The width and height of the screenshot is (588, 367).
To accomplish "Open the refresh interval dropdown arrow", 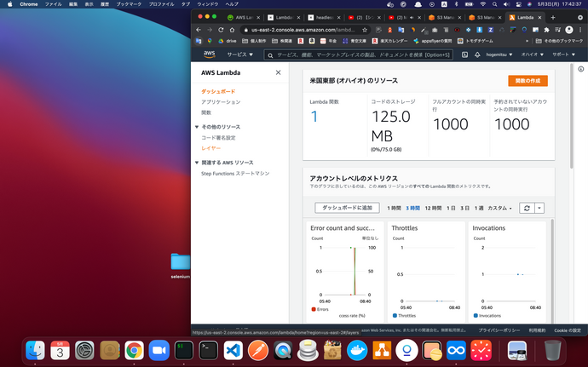I will point(539,208).
